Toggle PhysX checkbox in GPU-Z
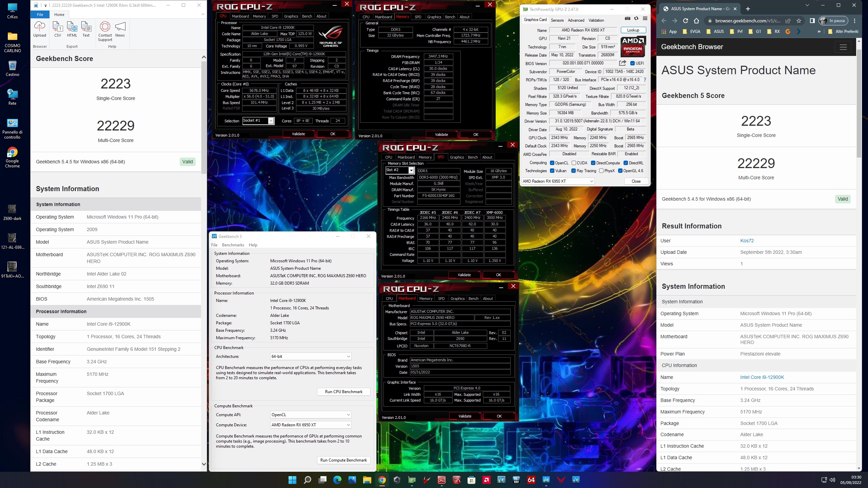Viewport: 868px width, 488px height. [601, 171]
